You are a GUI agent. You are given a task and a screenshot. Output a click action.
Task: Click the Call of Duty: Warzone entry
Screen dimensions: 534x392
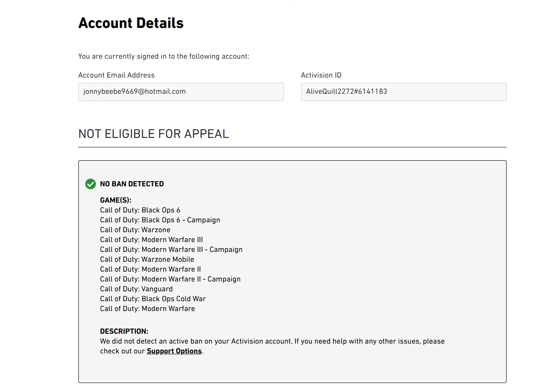tap(135, 230)
